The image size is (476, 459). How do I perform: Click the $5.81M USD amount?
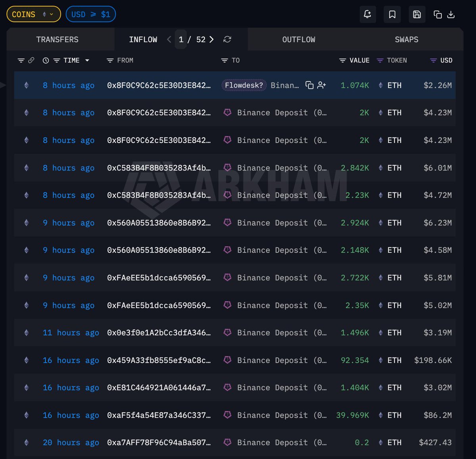(x=438, y=278)
